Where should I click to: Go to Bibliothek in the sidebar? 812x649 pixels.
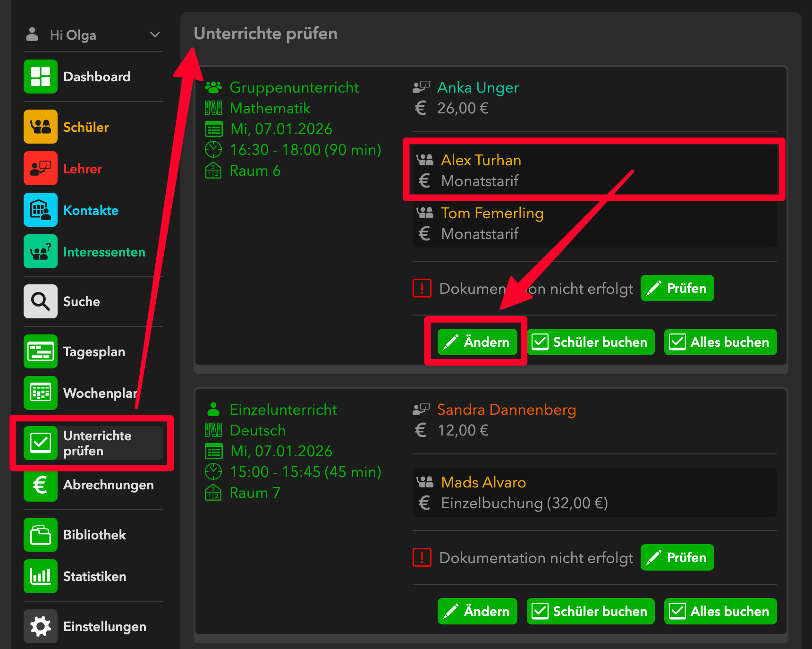(x=94, y=535)
